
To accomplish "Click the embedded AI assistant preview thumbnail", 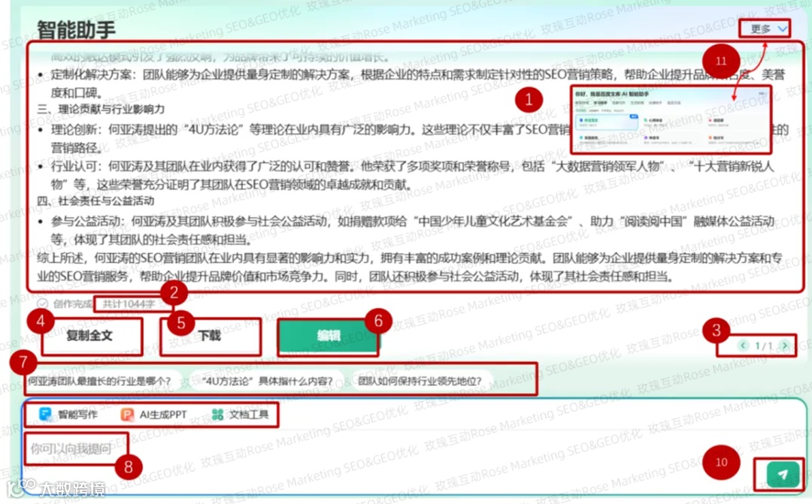I will click(x=671, y=120).
